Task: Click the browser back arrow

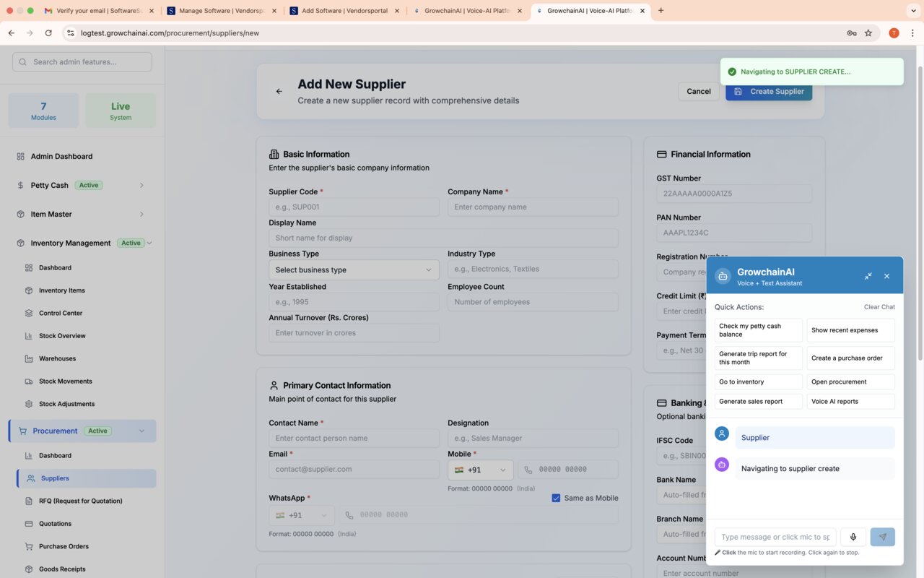Action: click(12, 33)
